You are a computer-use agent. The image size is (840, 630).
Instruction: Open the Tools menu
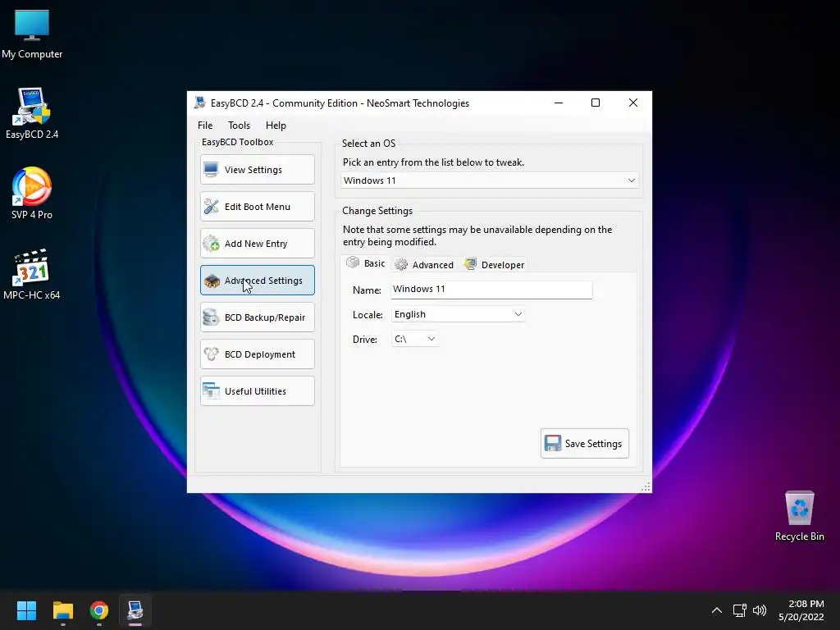tap(239, 126)
